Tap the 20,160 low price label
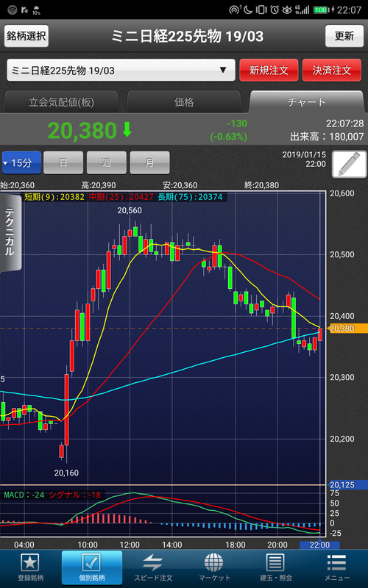Image resolution: width=368 pixels, height=588 pixels. pos(66,473)
